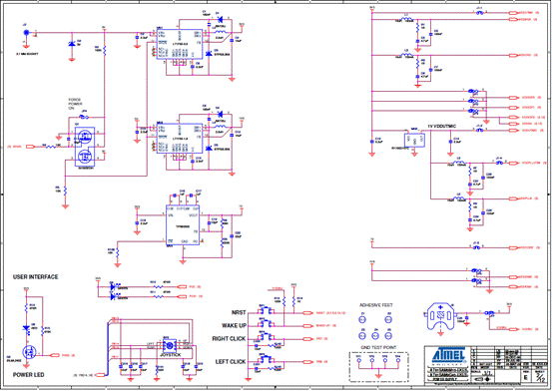Select the dual MOSFET near FORCE POWER ON
This screenshot has width=552, height=392.
85,147
